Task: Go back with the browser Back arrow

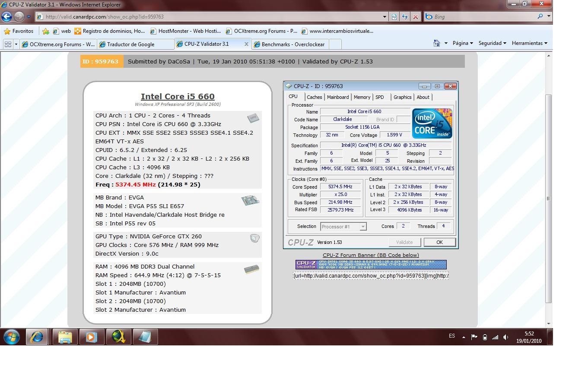Action: [x=6, y=17]
